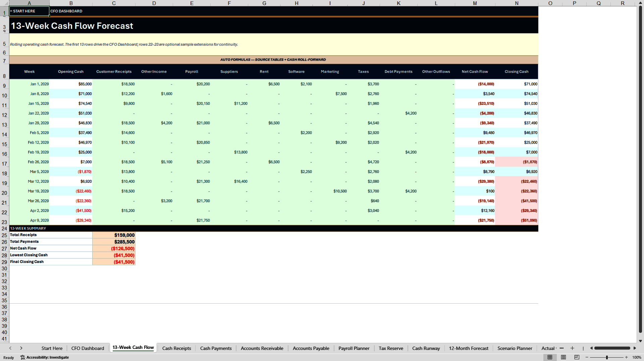
Task: Click the horizontal scrollbar thumb
Action: [x=612, y=348]
